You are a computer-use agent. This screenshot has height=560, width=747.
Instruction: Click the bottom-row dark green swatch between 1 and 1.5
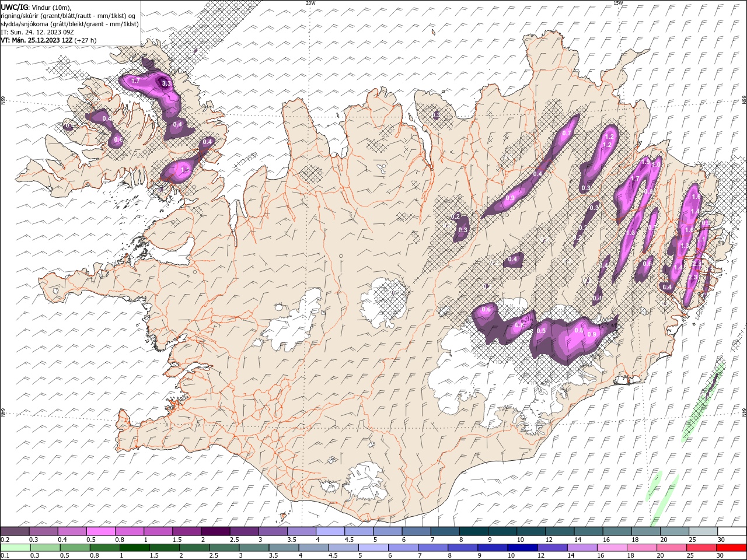(x=134, y=548)
